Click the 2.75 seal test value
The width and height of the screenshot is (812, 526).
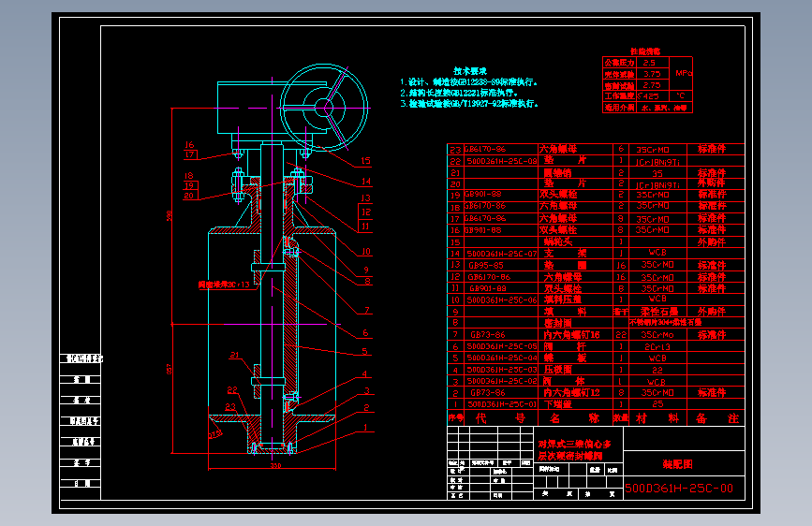[x=652, y=85]
